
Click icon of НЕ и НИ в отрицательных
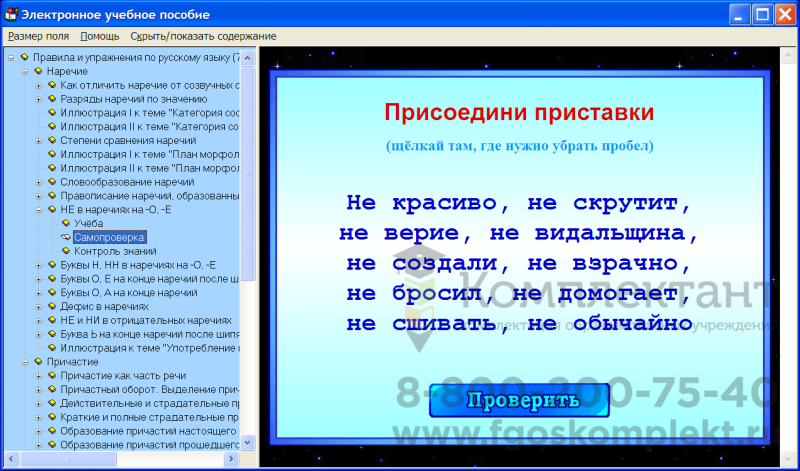pos(52,320)
